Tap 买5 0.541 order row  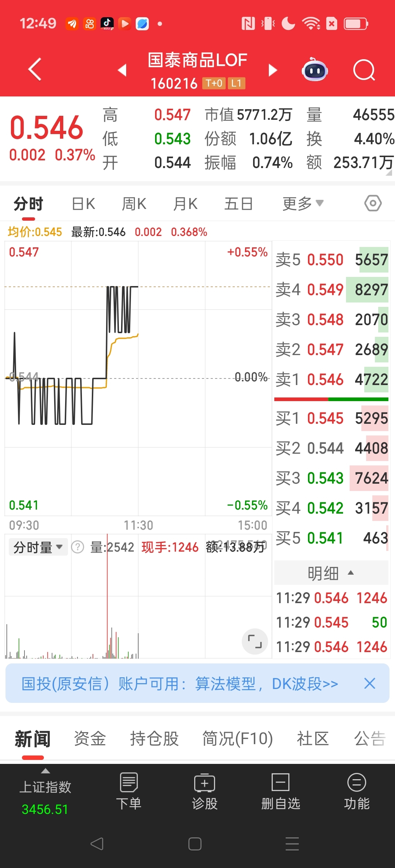tap(331, 538)
